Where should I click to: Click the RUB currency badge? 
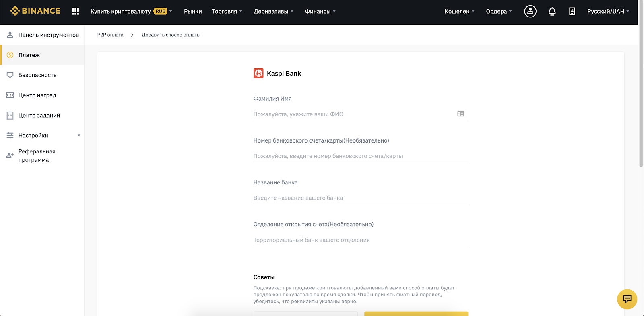point(161,11)
